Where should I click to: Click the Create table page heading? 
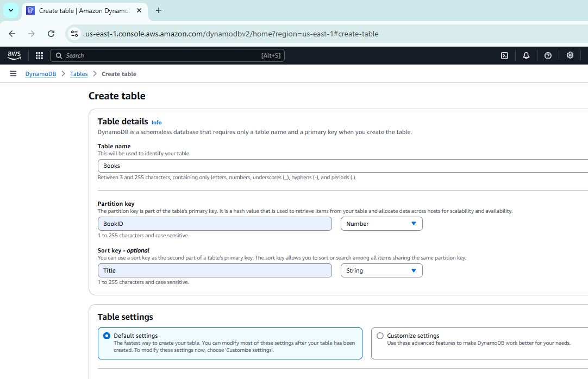click(117, 96)
